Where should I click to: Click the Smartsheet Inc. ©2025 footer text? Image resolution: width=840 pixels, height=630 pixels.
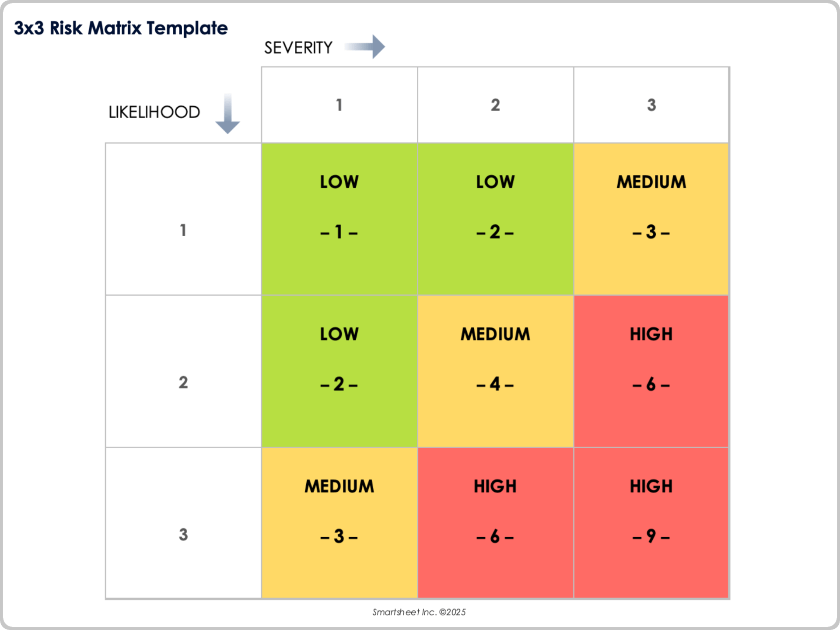[419, 612]
